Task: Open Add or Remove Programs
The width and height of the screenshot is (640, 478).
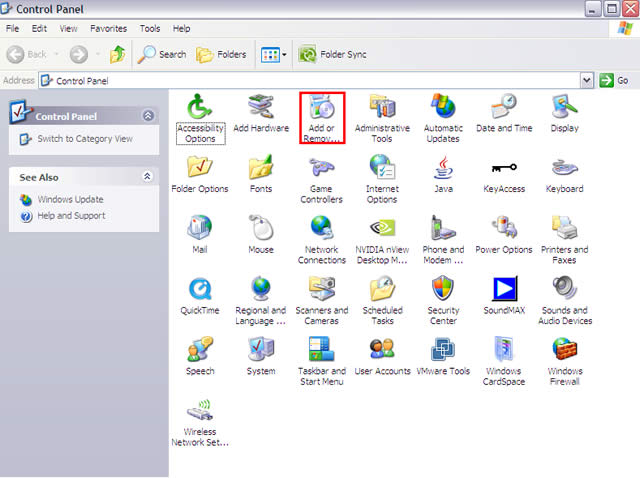Action: [322, 118]
